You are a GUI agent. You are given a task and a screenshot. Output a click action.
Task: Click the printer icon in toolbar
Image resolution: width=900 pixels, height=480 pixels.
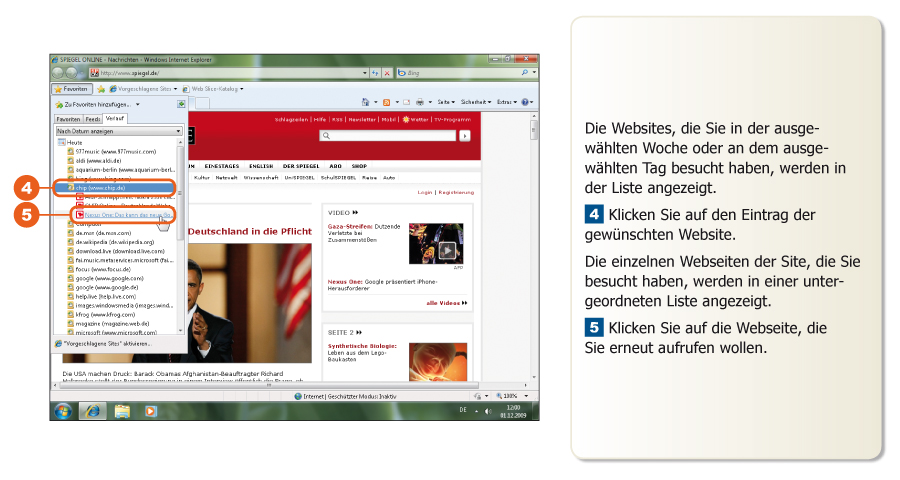420,102
